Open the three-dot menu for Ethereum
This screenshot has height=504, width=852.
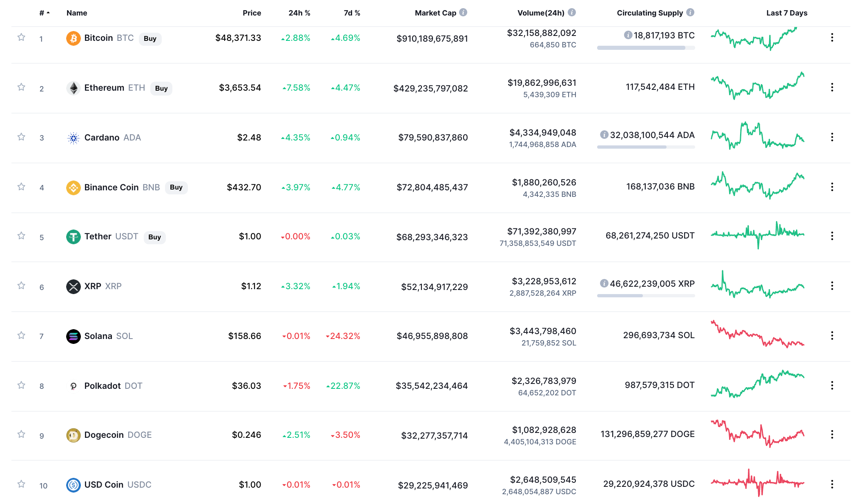[x=832, y=87]
